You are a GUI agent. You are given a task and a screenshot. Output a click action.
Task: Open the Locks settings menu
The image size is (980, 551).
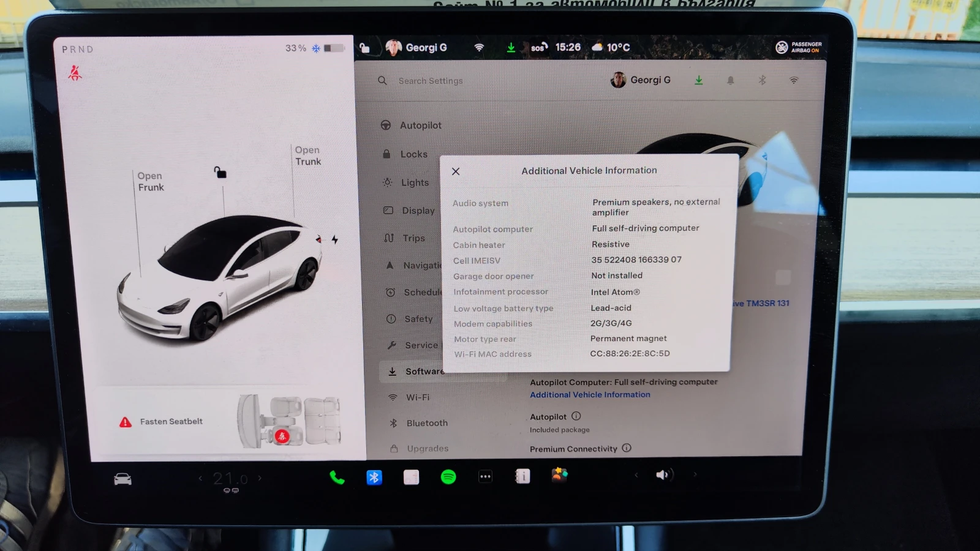[404, 154]
